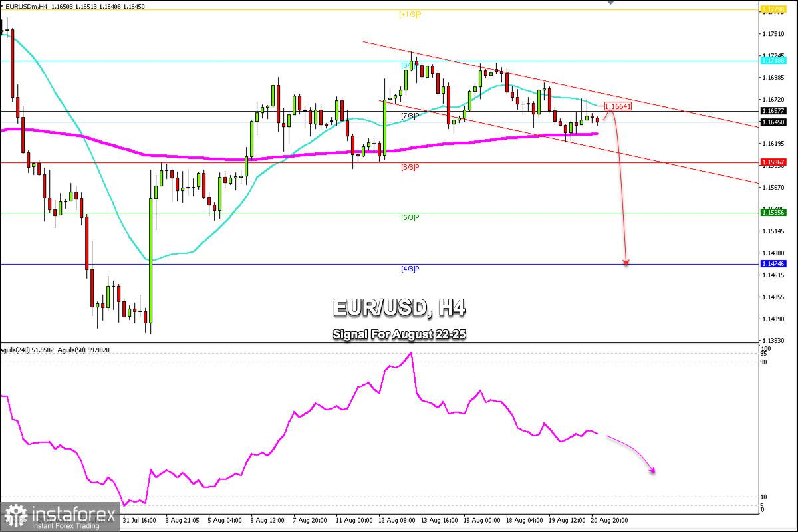Select the 1.16641 red price label box

[618, 106]
